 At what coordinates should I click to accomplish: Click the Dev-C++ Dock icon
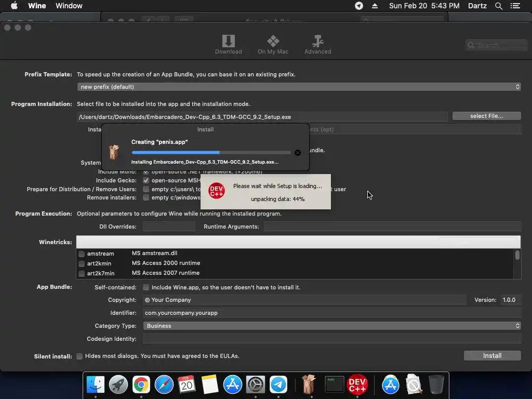[x=357, y=384]
